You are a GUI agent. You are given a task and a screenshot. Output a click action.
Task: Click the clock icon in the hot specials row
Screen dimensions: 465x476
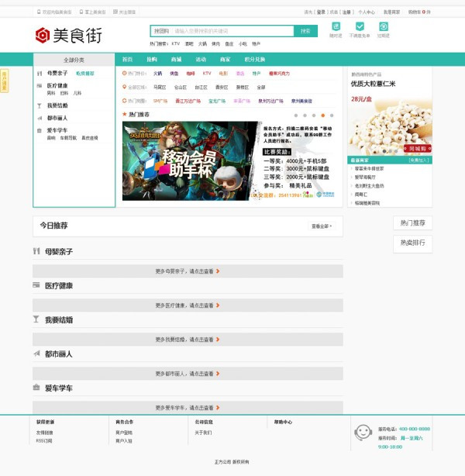[124, 73]
